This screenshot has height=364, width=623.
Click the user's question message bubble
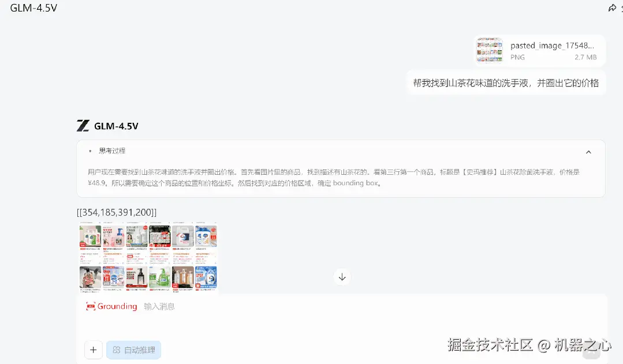pyautogui.click(x=506, y=83)
